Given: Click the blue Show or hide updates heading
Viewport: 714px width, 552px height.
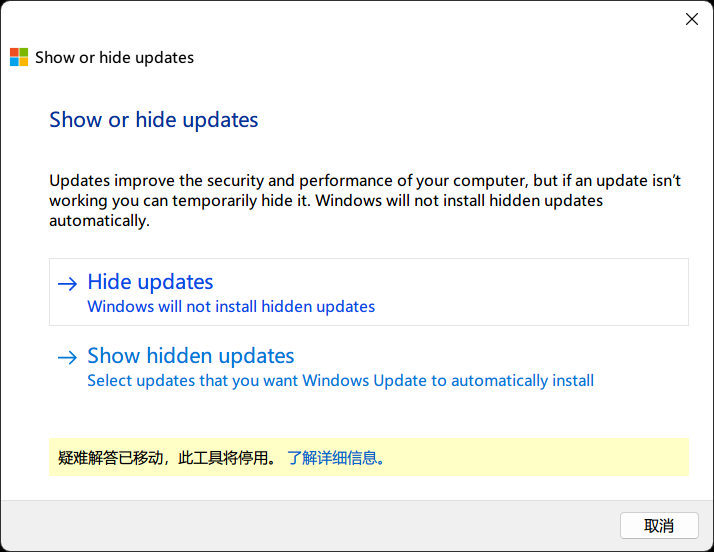Looking at the screenshot, I should 153,120.
